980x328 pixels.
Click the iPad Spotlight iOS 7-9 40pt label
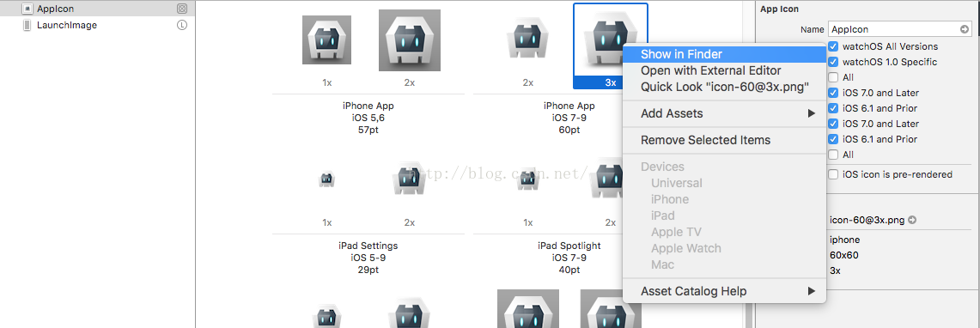(569, 258)
